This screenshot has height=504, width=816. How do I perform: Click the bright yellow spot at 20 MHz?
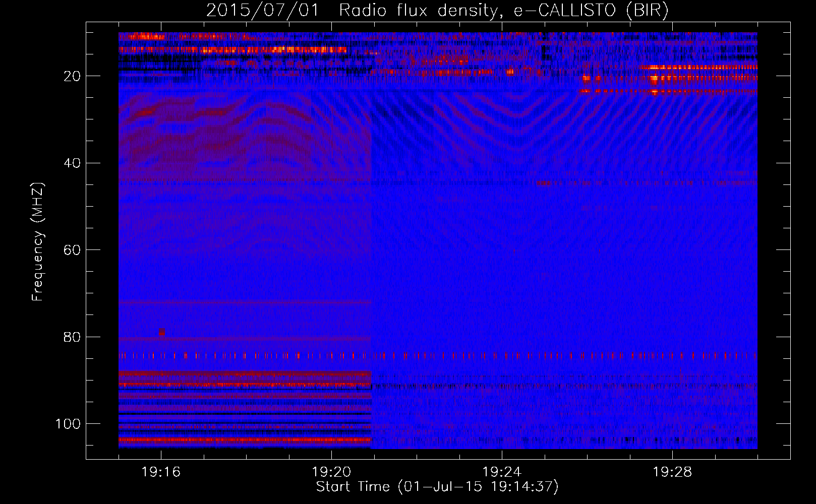654,79
